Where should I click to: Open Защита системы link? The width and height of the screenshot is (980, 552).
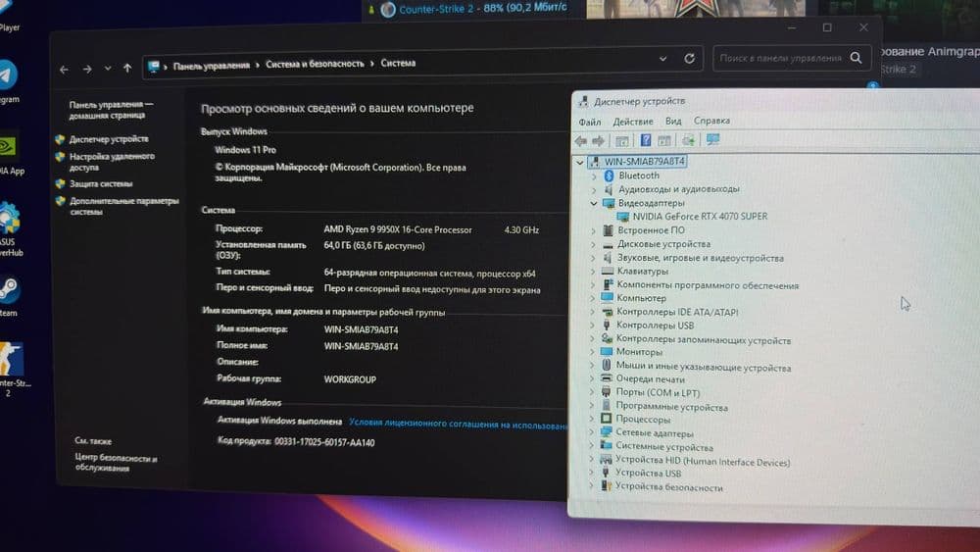point(101,183)
